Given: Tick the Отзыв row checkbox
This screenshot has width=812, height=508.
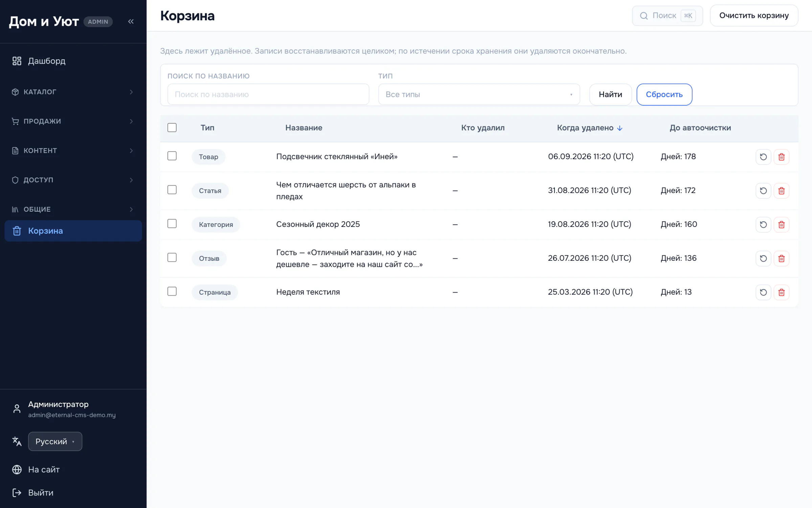Looking at the screenshot, I should tap(172, 257).
